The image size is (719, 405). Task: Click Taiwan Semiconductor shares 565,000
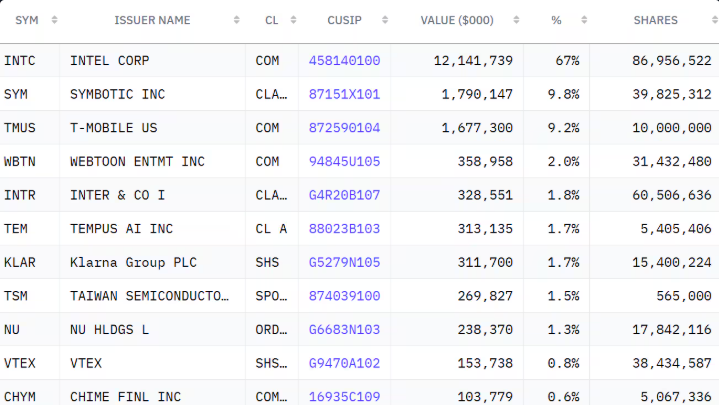click(684, 296)
